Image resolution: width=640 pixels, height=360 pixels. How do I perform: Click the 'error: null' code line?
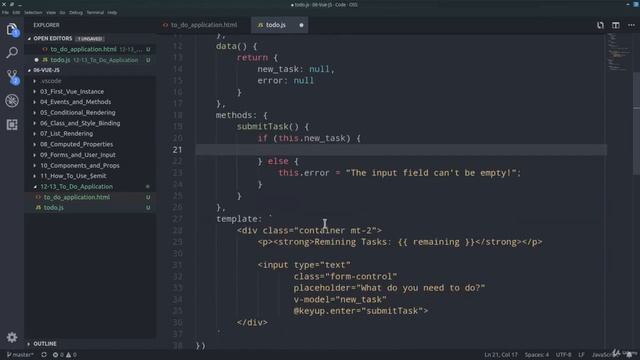coord(286,80)
